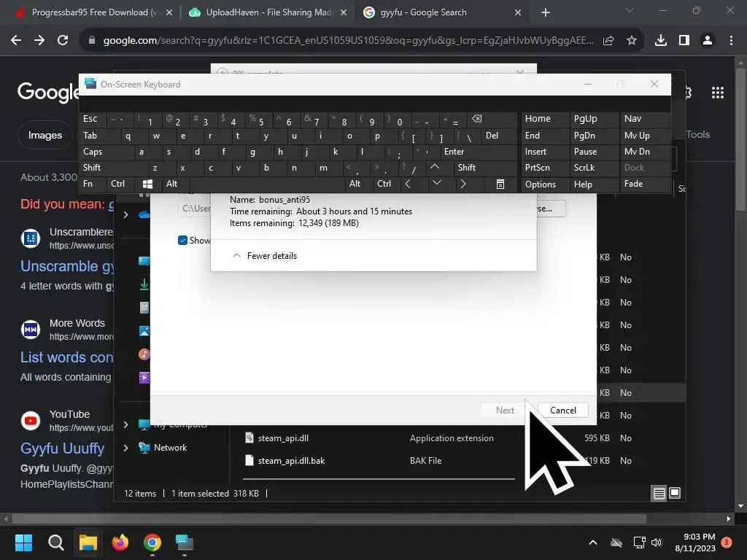This screenshot has width=747, height=560.
Task: Select Images filter on Google results
Action: click(44, 135)
